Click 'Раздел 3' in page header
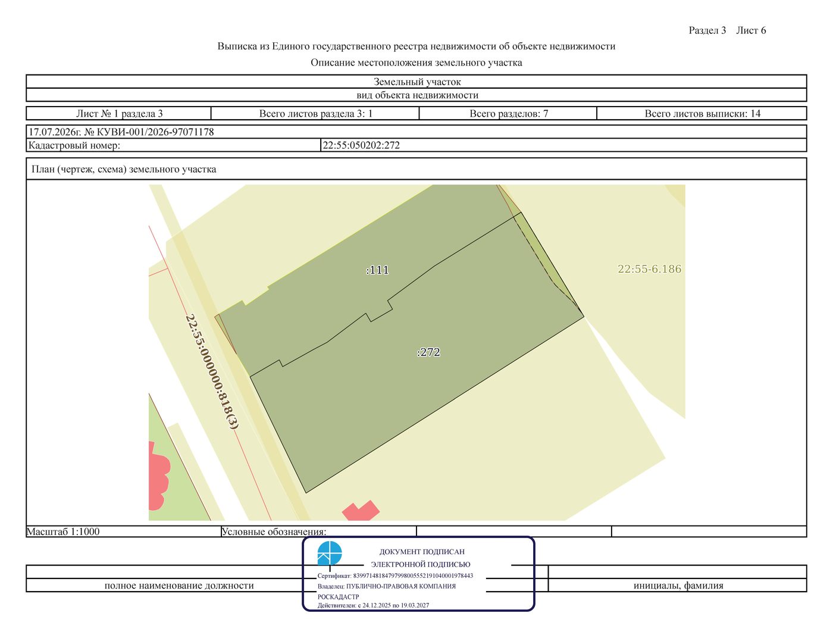This screenshot has width=833, height=644. [707, 30]
